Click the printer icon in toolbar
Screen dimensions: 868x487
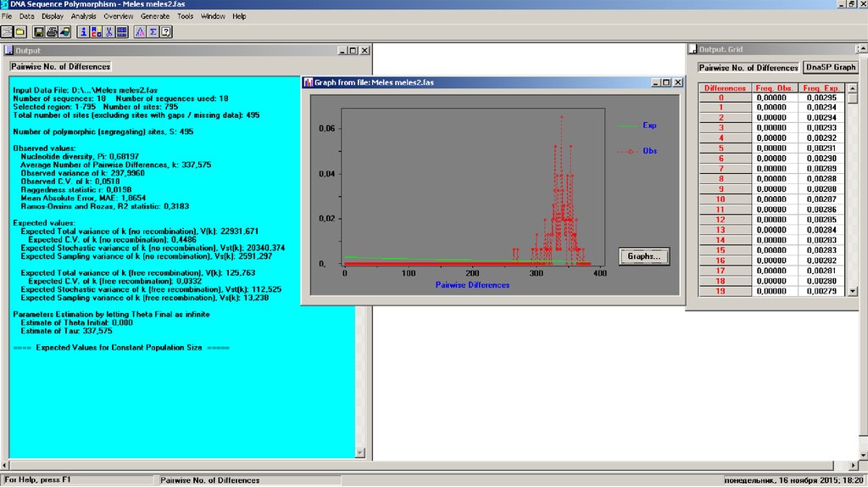tap(52, 32)
